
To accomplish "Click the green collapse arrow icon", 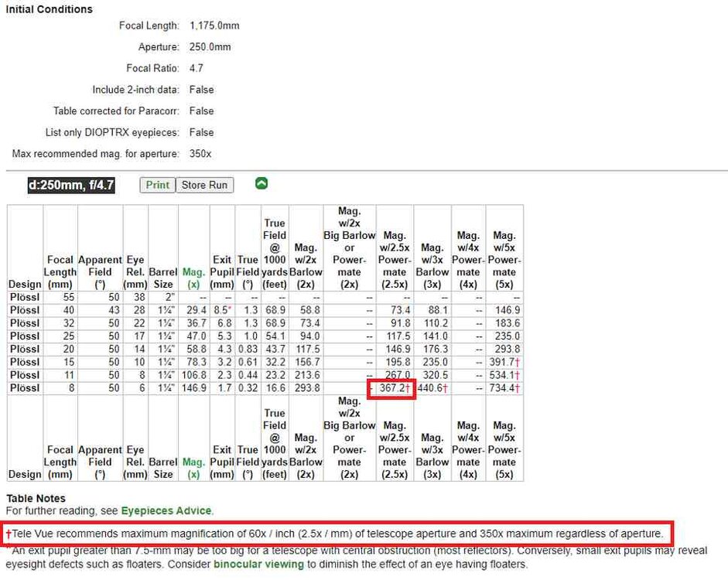I will [x=261, y=184].
